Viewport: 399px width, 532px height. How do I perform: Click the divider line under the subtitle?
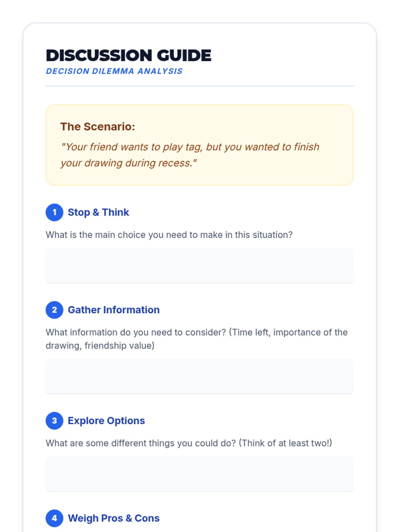[x=199, y=86]
